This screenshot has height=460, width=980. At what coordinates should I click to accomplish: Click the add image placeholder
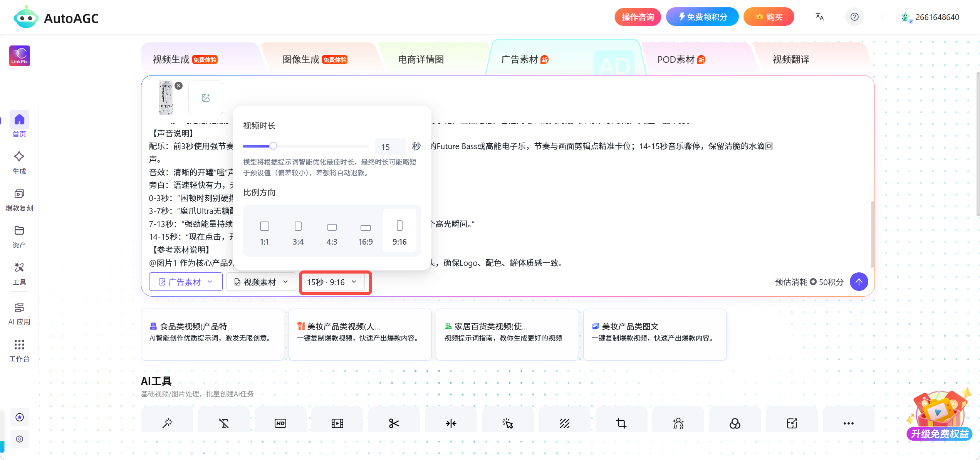[x=206, y=98]
